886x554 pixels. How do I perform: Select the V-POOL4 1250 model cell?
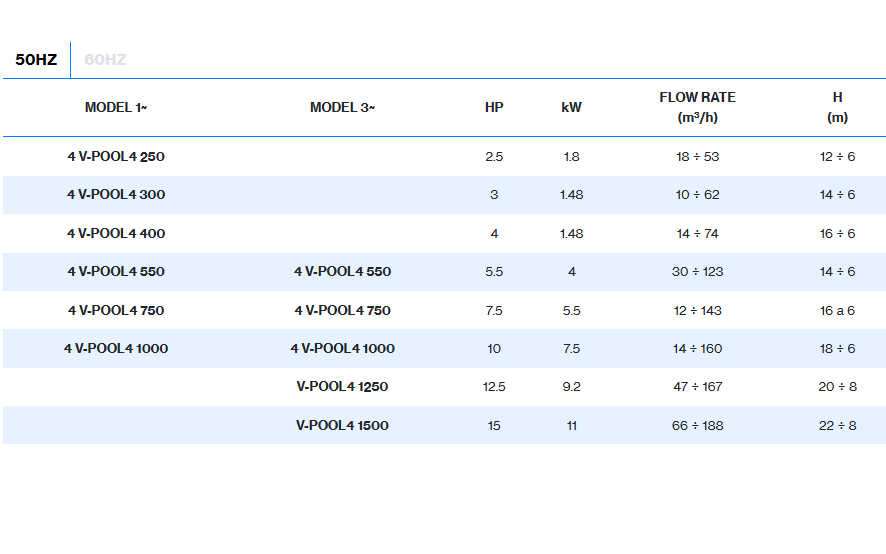pos(342,387)
